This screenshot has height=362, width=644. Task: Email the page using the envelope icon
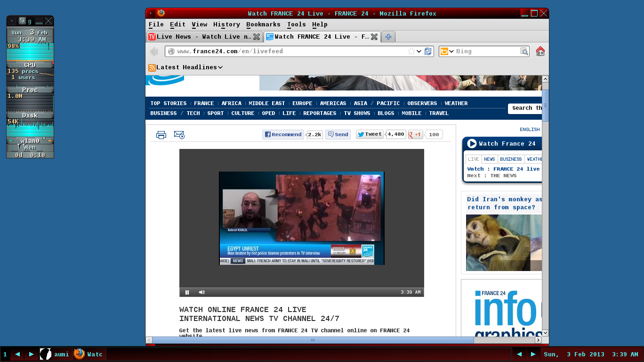179,135
